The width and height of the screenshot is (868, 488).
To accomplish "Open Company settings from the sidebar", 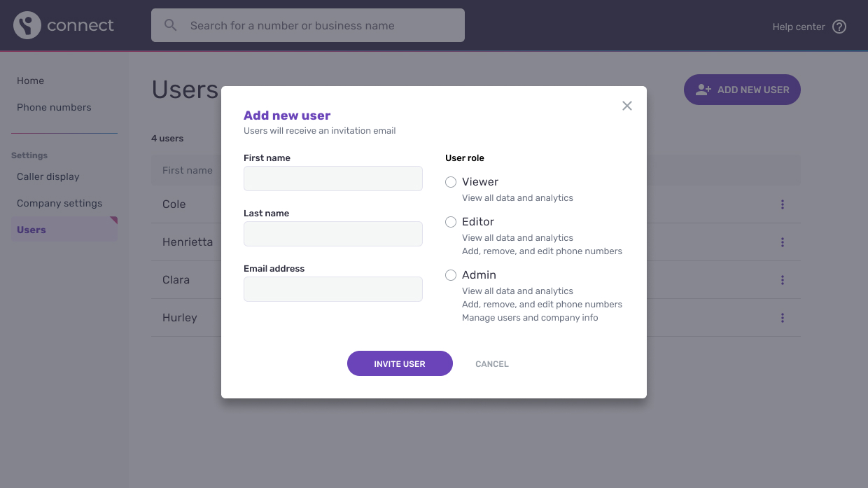I will [x=59, y=203].
